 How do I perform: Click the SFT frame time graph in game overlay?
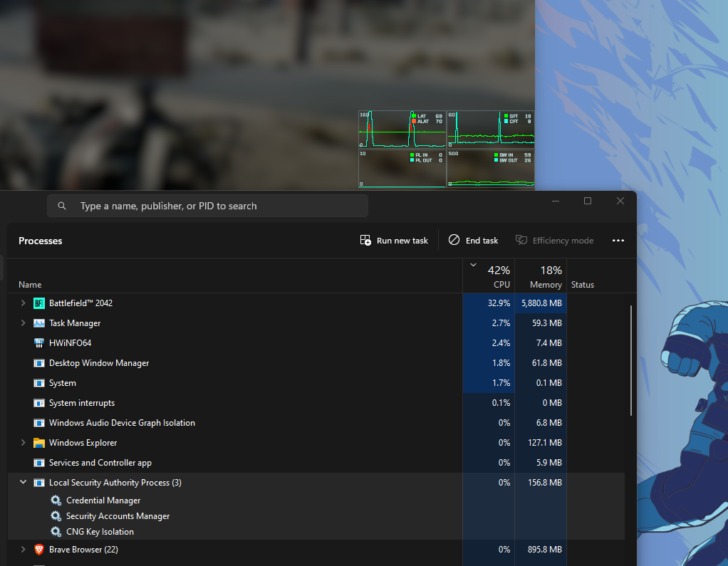pos(491,129)
